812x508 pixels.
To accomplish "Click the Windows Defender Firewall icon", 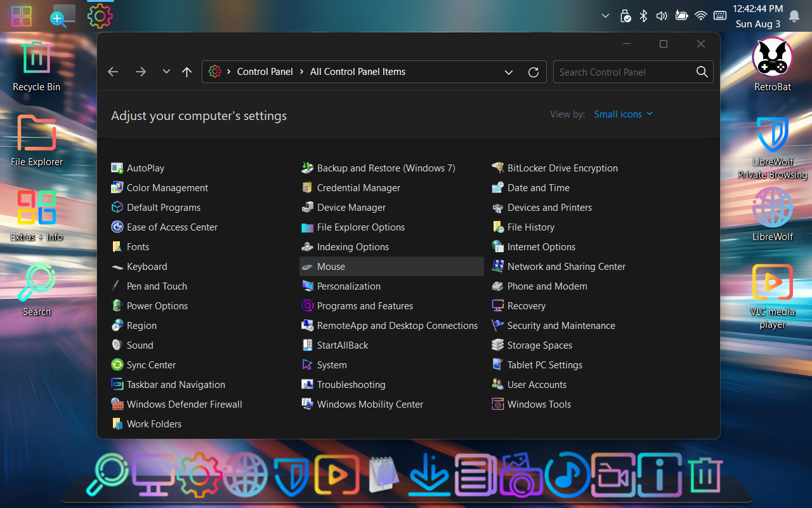I will coord(117,404).
